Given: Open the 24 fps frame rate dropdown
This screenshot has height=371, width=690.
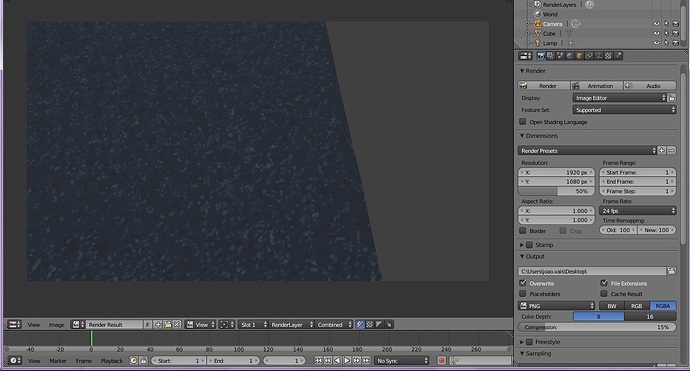Looking at the screenshot, I should [638, 211].
